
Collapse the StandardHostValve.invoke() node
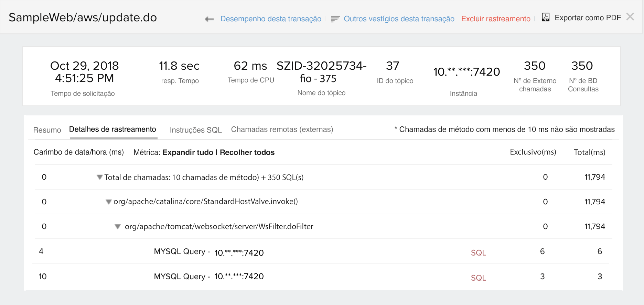(x=109, y=202)
